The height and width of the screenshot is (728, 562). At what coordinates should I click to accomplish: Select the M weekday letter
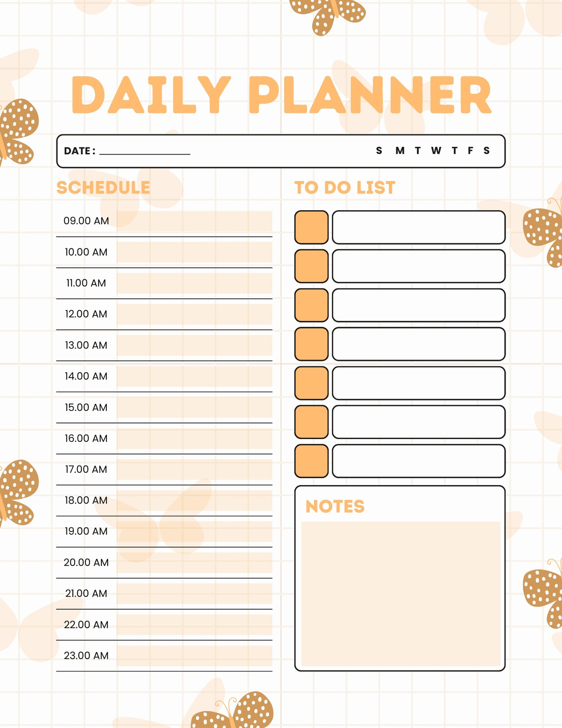pos(400,151)
